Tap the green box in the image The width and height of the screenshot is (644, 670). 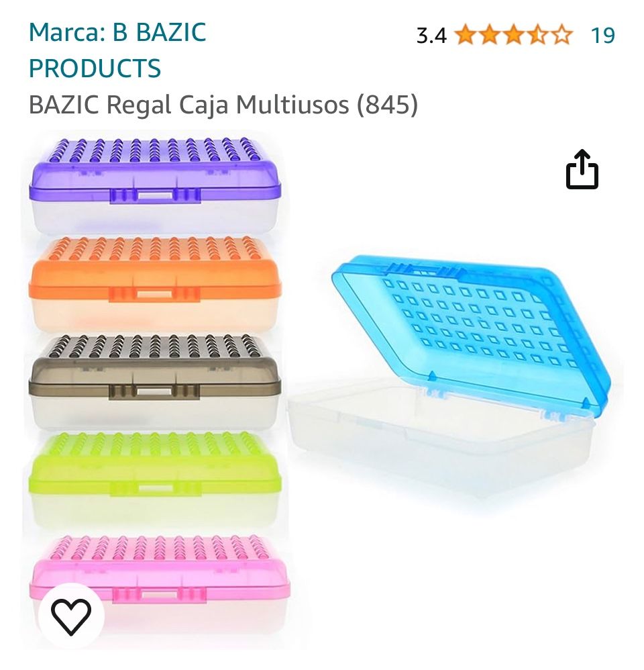[x=155, y=479]
